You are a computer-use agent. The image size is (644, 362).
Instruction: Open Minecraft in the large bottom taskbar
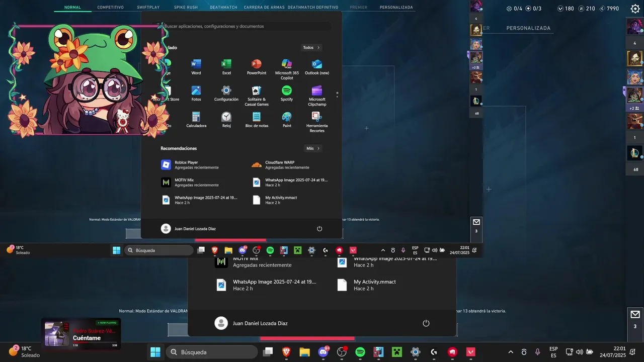click(x=397, y=352)
